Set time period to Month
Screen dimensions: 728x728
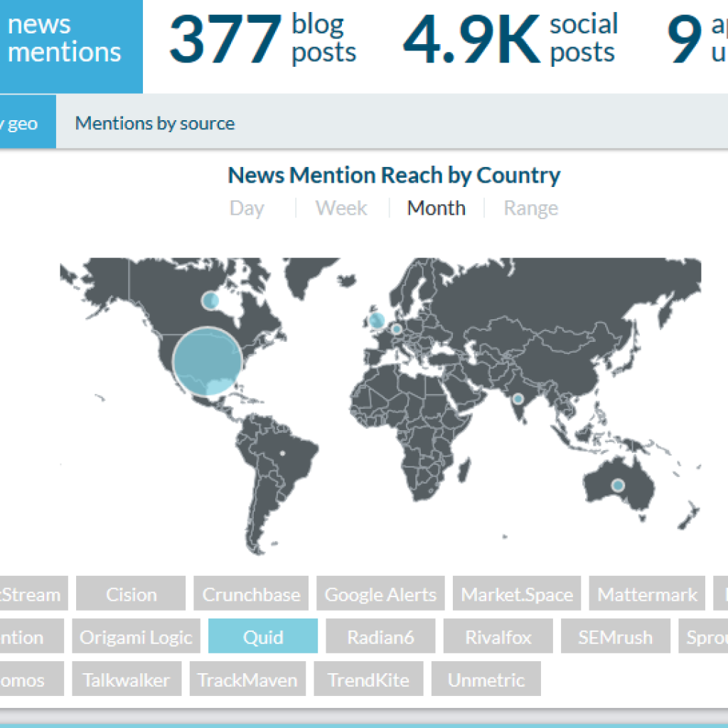[x=436, y=208]
